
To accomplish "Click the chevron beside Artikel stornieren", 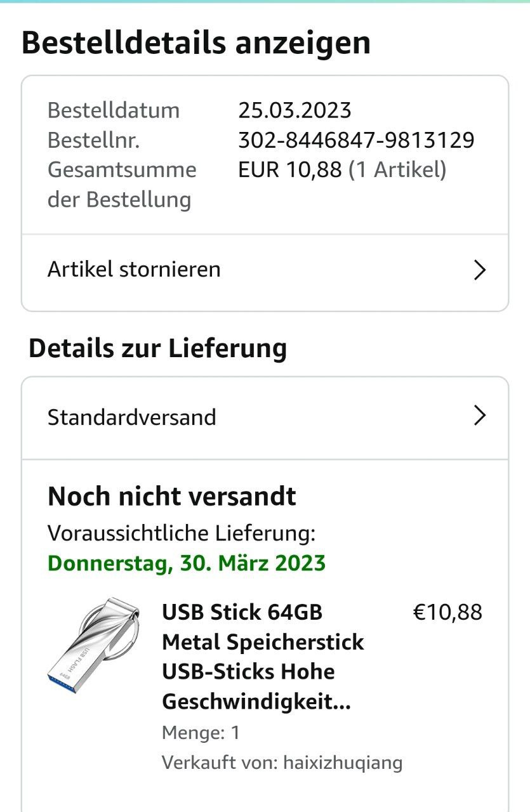I will (x=480, y=270).
